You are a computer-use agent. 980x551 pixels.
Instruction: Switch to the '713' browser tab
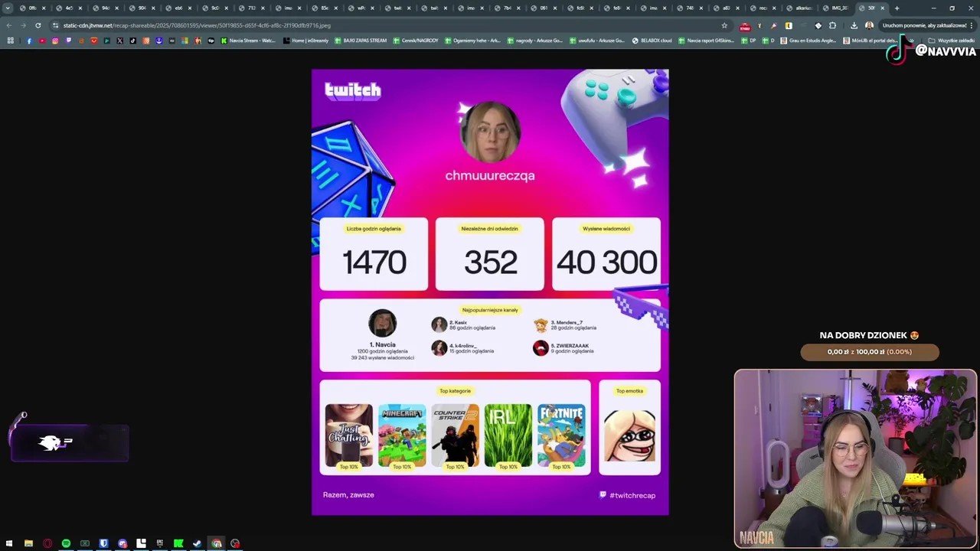(x=252, y=8)
